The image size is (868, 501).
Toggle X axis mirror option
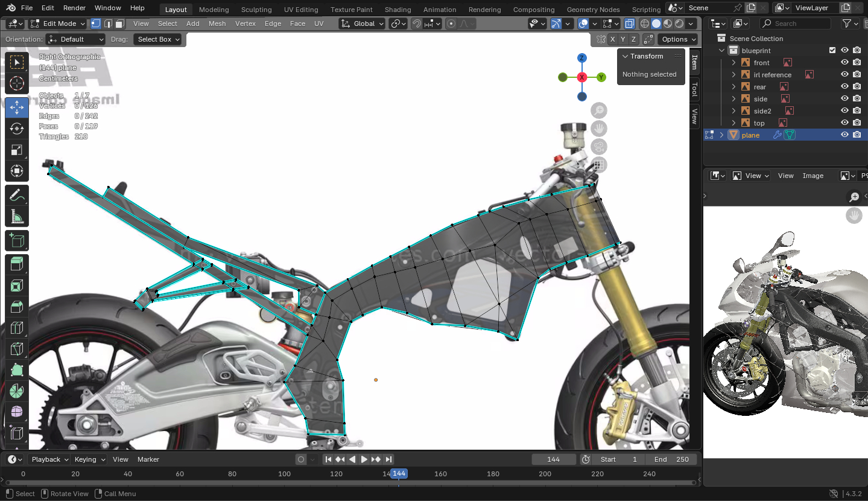click(613, 39)
